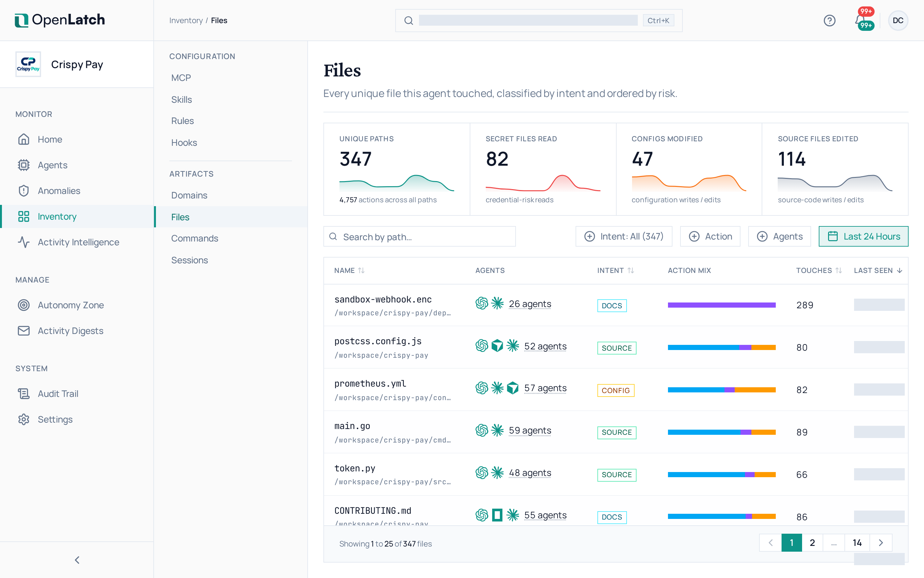Sort the table by Intent column
The height and width of the screenshot is (578, 924).
pyautogui.click(x=615, y=270)
